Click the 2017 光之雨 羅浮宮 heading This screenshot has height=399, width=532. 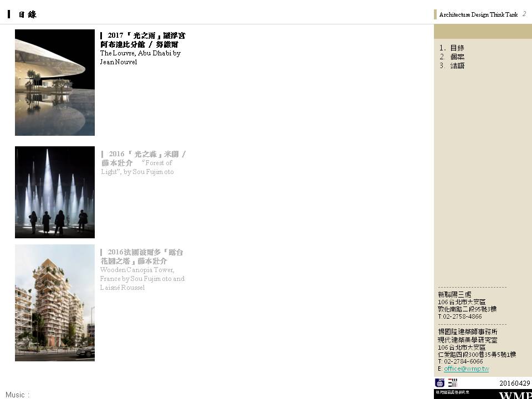(143, 39)
